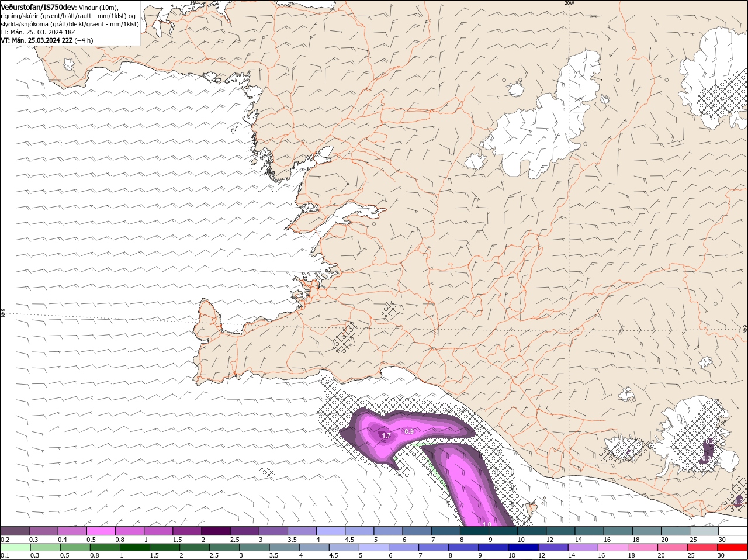Click the white 30 swatch, upper legend row
The height and width of the screenshot is (560, 748).
(x=733, y=531)
